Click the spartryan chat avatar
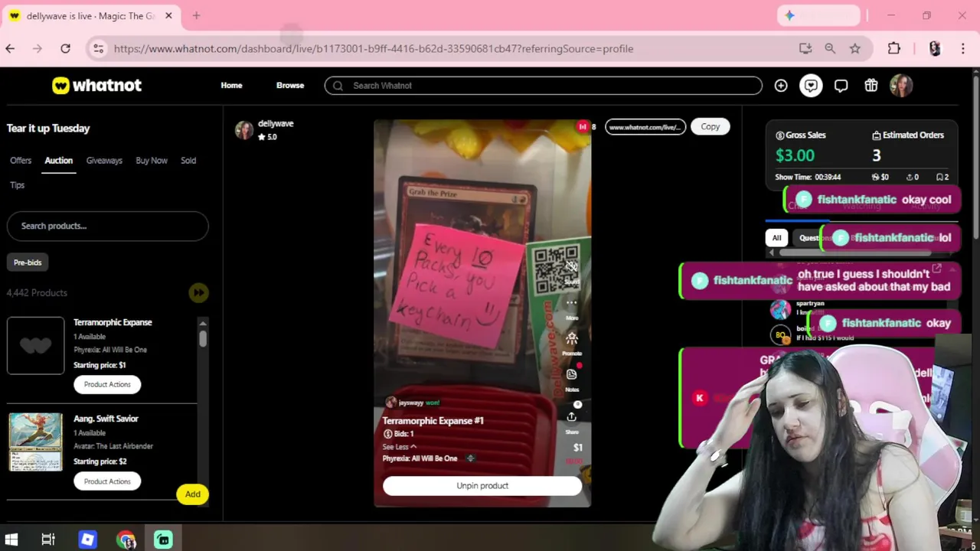This screenshot has height=551, width=980. 780,309
